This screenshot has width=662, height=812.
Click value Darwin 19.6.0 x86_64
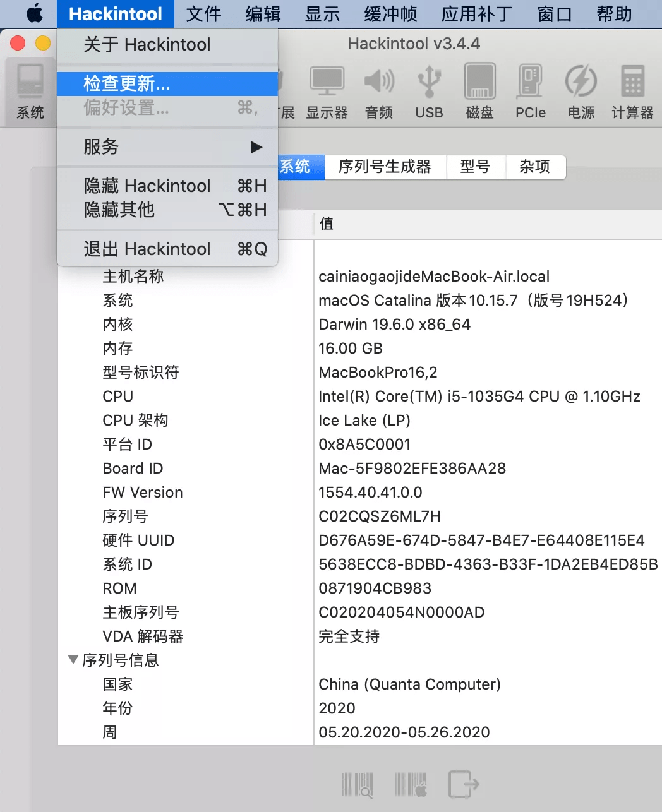394,325
